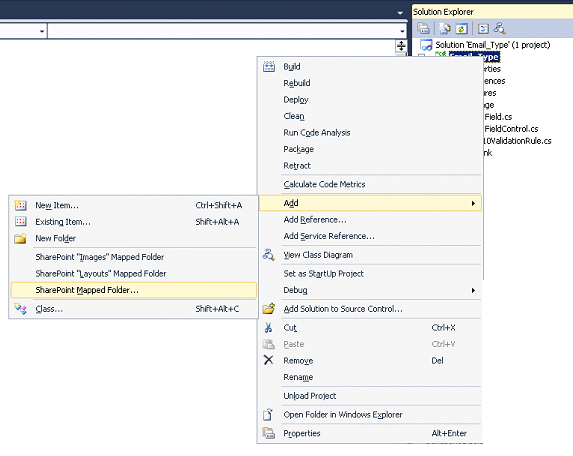The image size is (573, 456).
Task: Choose New Item… in the Add submenu
Action: [x=133, y=205]
